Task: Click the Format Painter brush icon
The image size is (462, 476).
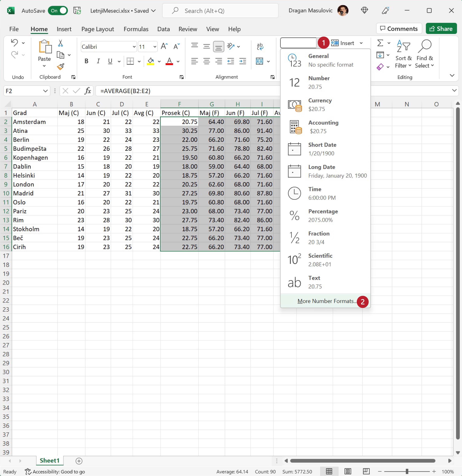Action: pyautogui.click(x=61, y=66)
